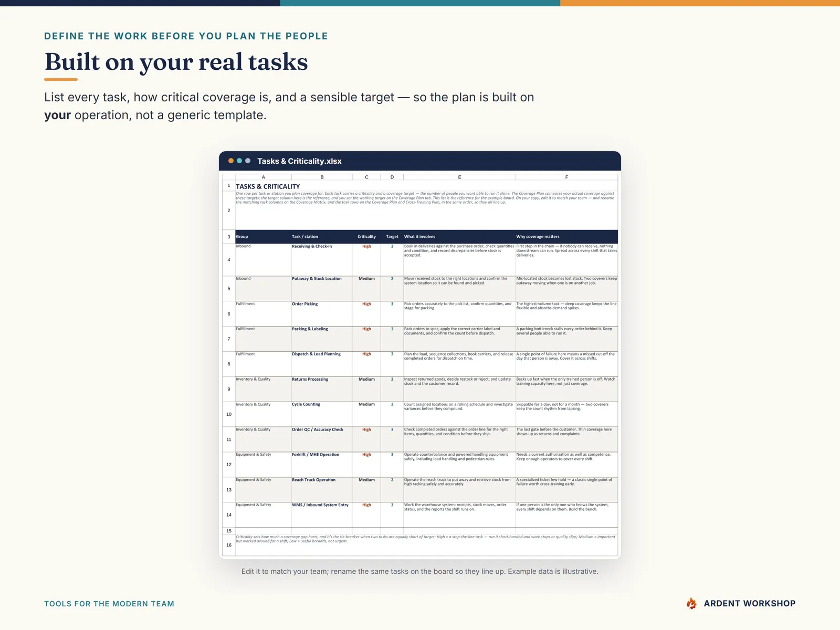Select the WMS / Inbound System Entry cell
840x630 pixels.
coord(322,515)
